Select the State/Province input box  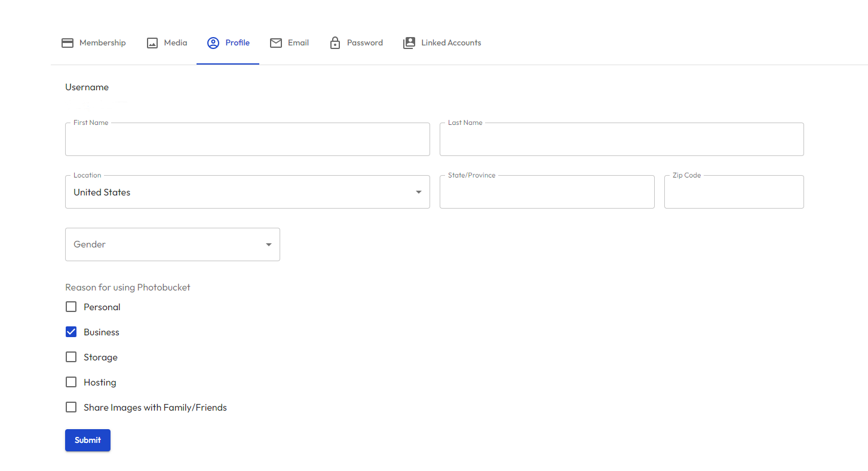pyautogui.click(x=547, y=192)
